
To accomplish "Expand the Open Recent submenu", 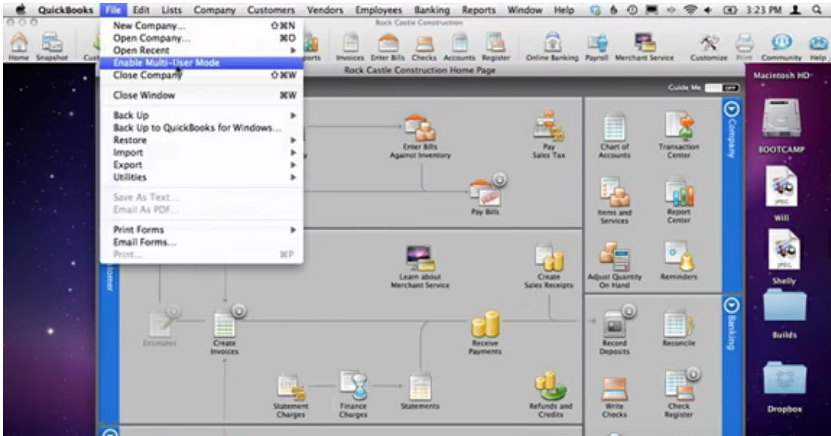I will coord(201,50).
